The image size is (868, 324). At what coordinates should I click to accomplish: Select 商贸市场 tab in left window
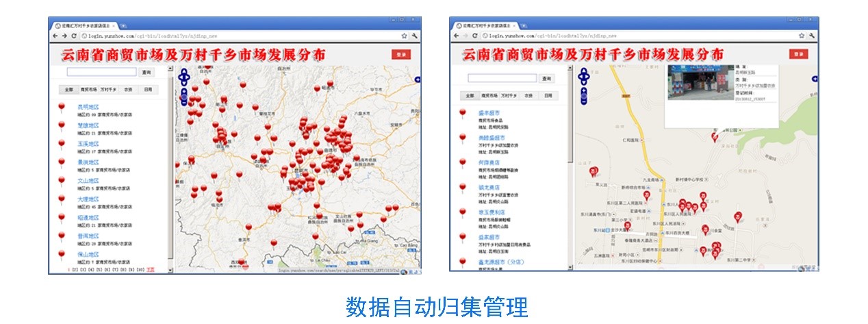(x=88, y=90)
